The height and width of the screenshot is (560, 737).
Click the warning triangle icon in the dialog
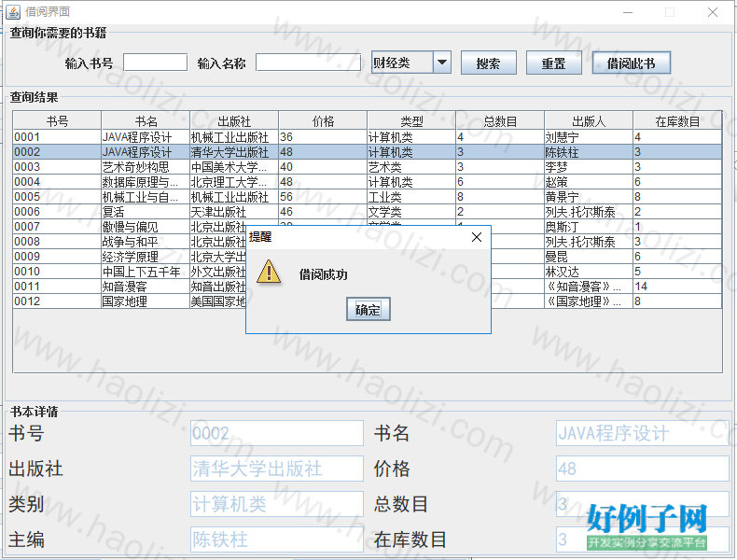coord(269,273)
